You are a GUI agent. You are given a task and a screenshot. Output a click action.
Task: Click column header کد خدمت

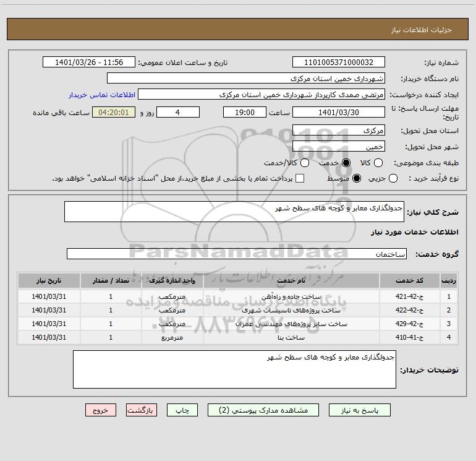coord(409,280)
